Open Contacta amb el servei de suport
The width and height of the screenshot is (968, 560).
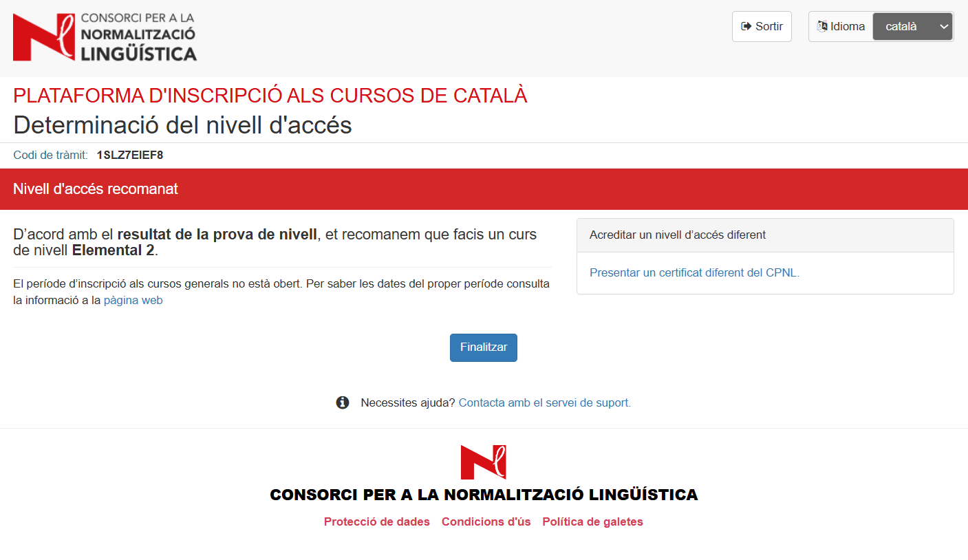pyautogui.click(x=544, y=403)
